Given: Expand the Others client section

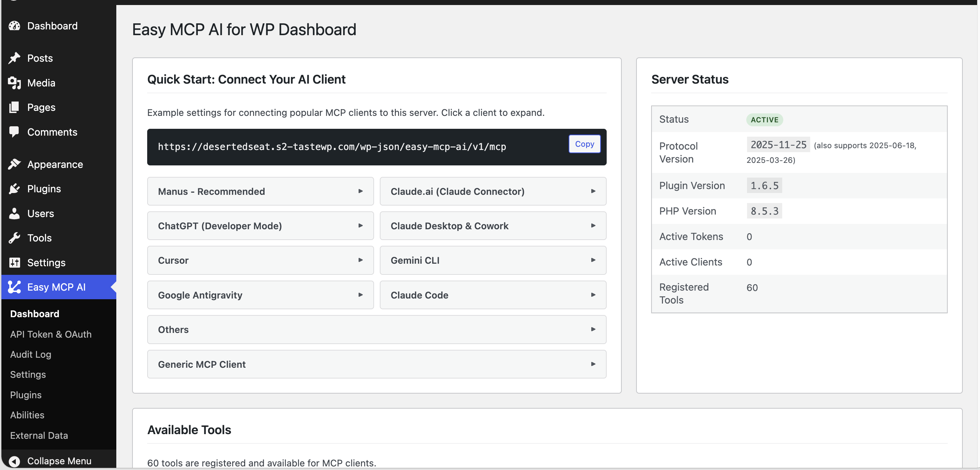Looking at the screenshot, I should 377,330.
